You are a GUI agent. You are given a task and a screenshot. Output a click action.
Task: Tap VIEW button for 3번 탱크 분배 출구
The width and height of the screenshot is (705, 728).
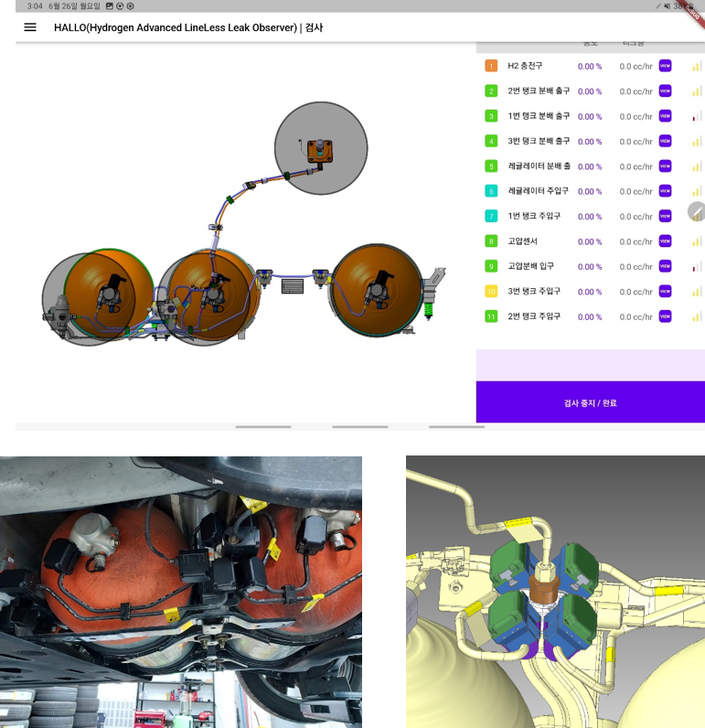[665, 141]
